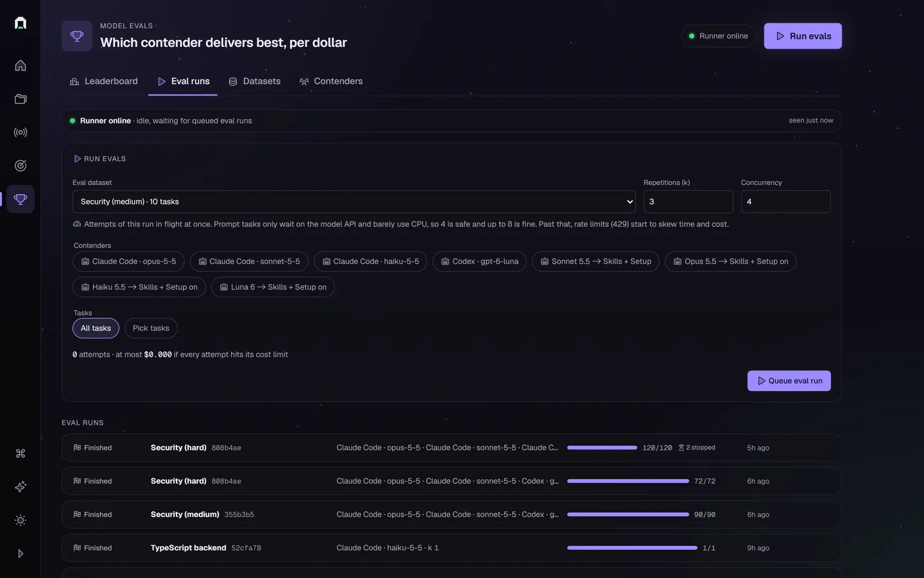Screen dimensions: 924x578
Task: Click flag icon on TypeScript backend row
Action: (77, 548)
